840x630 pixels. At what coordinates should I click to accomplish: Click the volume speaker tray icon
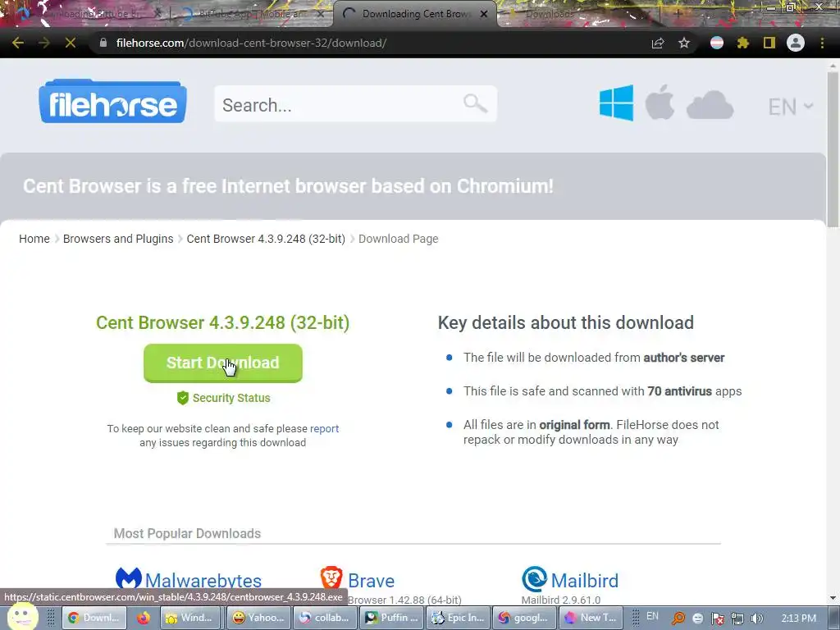[756, 619]
